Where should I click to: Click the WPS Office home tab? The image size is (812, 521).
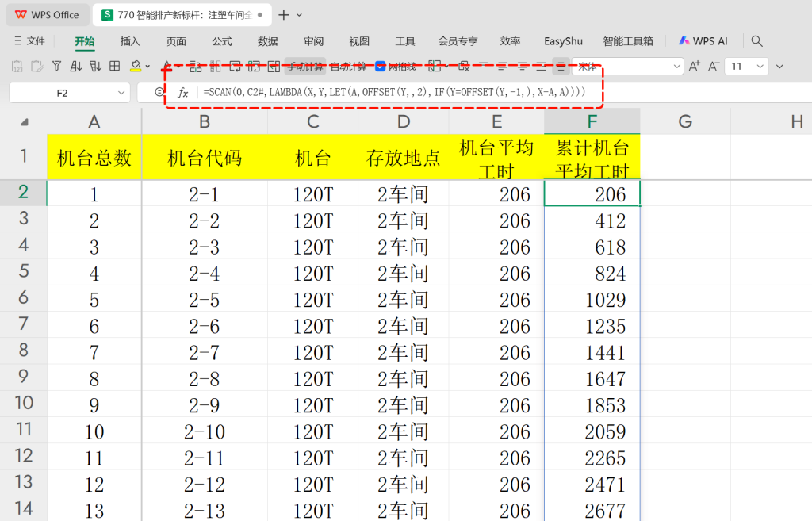tap(47, 15)
